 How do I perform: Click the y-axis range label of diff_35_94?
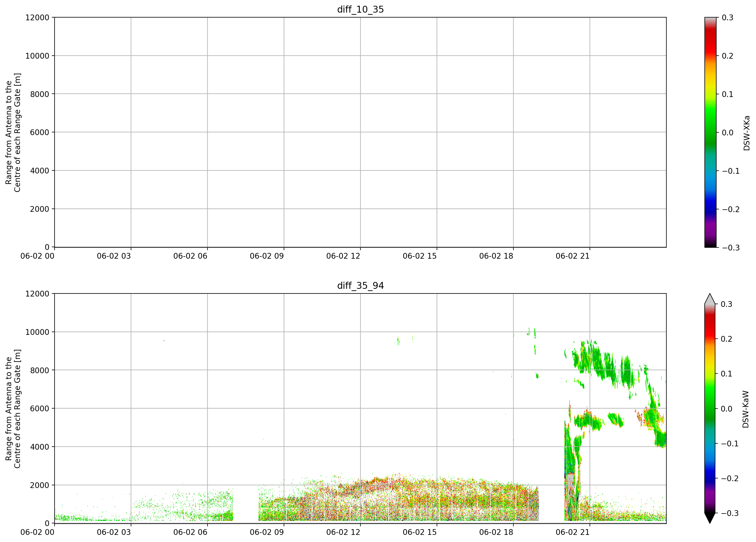(13, 408)
